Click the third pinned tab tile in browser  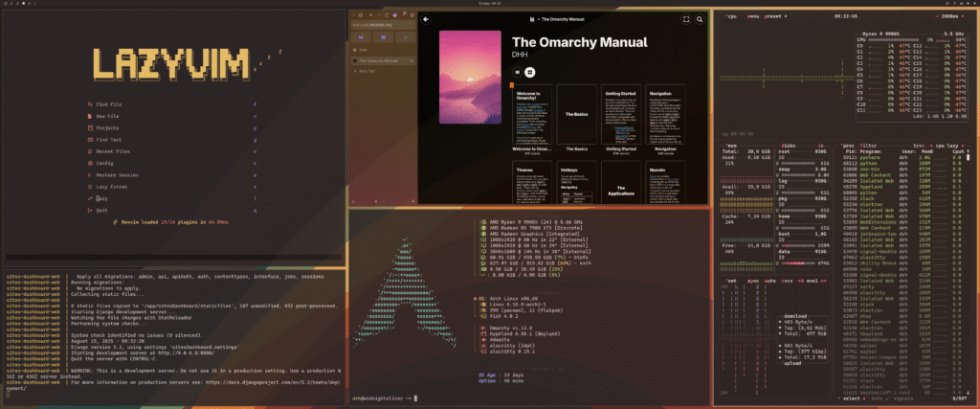pyautogui.click(x=405, y=37)
